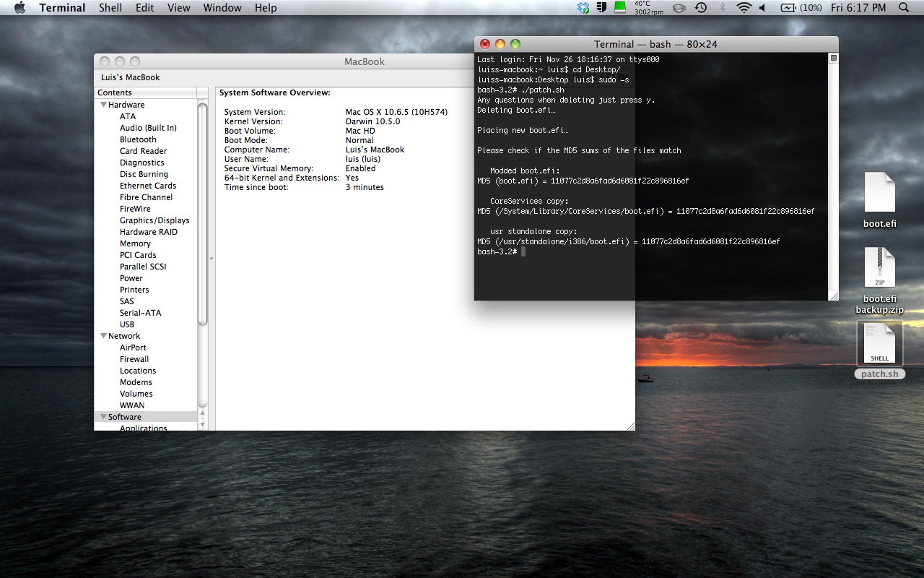Open the Window menu

pos(222,8)
